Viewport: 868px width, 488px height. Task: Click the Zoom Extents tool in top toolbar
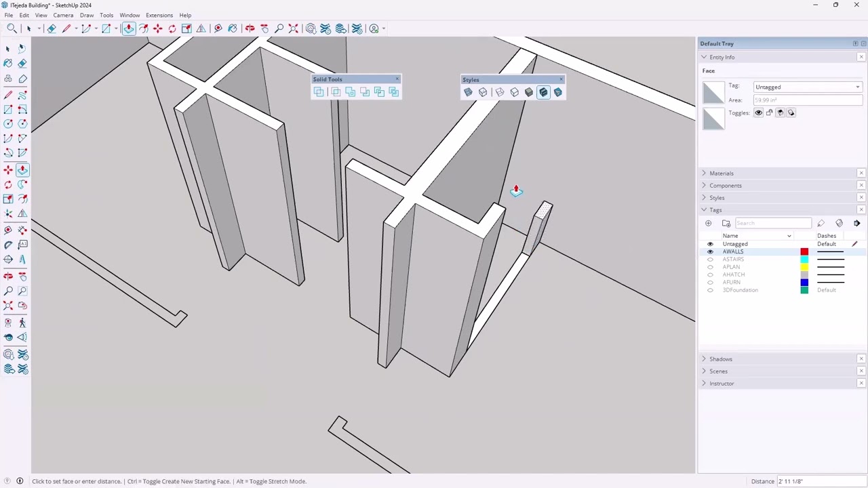(293, 28)
